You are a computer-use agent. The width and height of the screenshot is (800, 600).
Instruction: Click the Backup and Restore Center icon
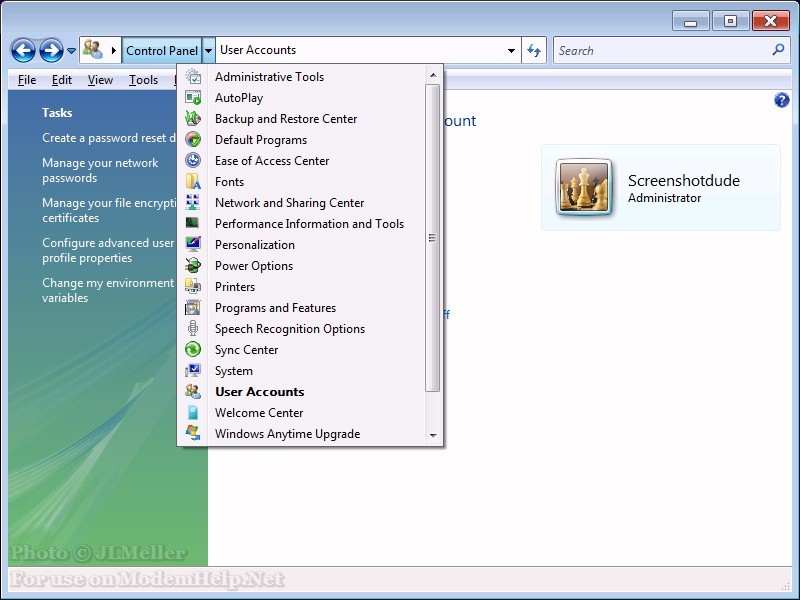193,118
